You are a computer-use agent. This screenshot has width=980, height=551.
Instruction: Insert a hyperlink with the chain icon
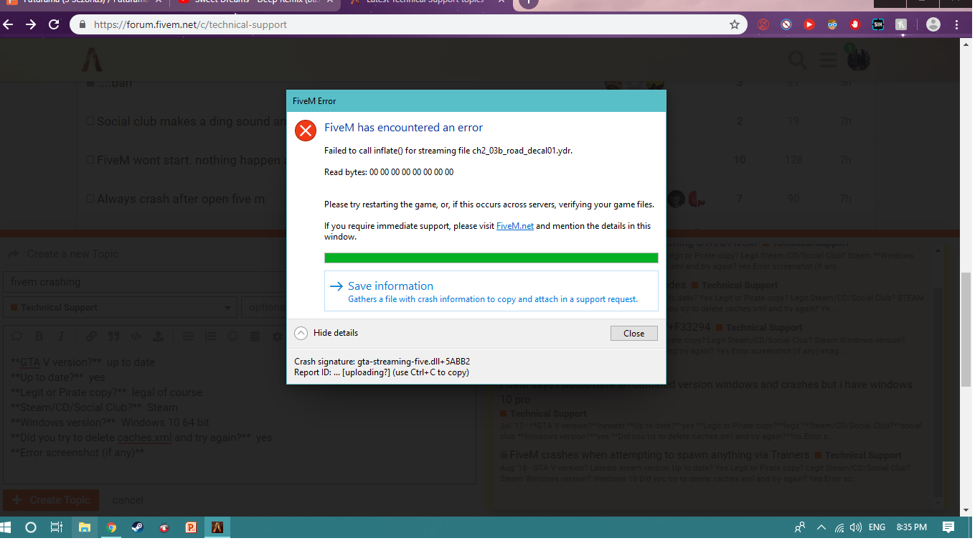tap(91, 336)
